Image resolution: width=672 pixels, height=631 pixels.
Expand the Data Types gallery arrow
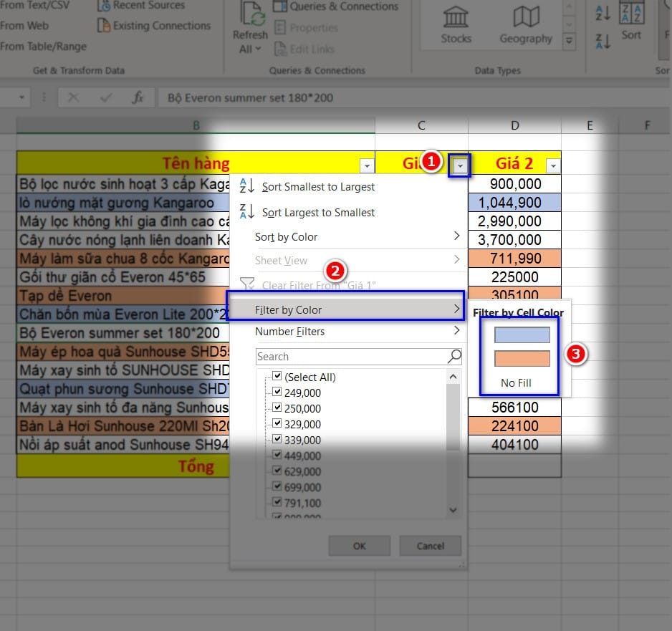click(x=570, y=42)
